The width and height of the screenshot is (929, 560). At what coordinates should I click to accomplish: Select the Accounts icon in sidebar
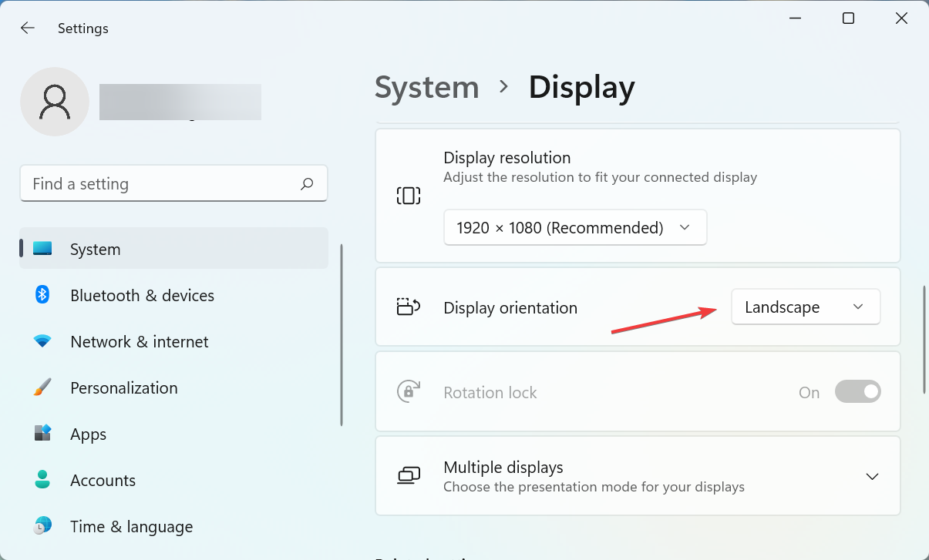(x=42, y=480)
